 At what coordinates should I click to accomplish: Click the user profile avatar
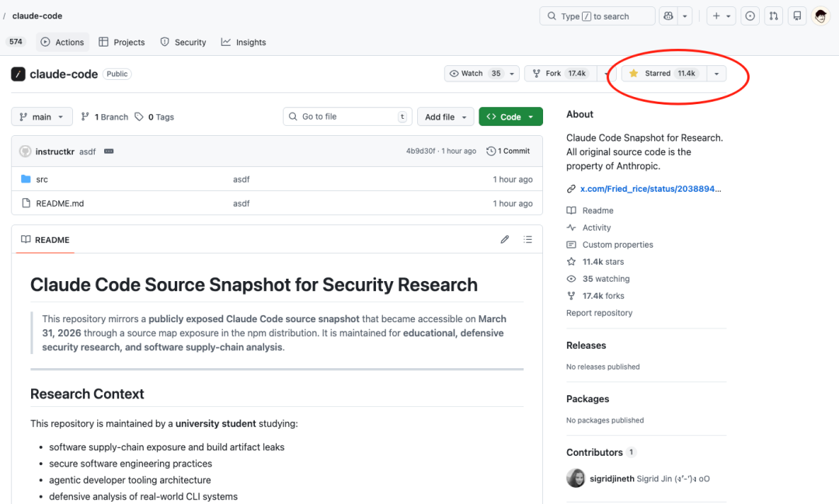(821, 16)
